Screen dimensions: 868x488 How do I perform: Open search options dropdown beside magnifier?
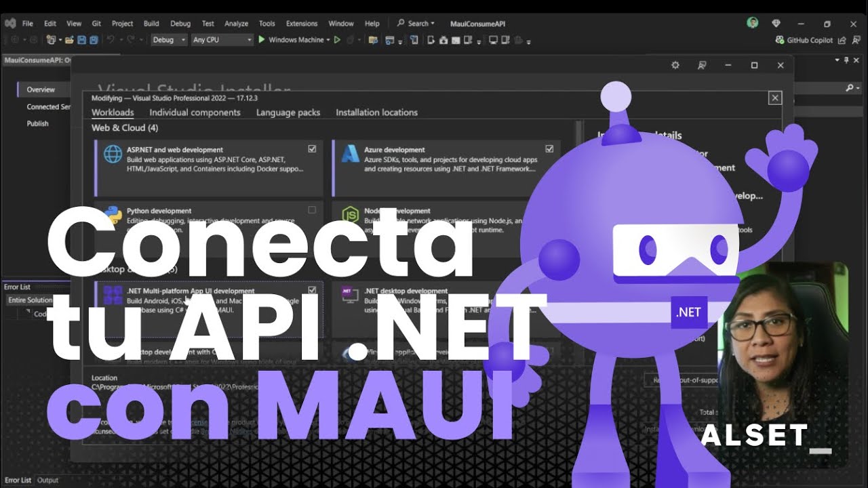857,88
